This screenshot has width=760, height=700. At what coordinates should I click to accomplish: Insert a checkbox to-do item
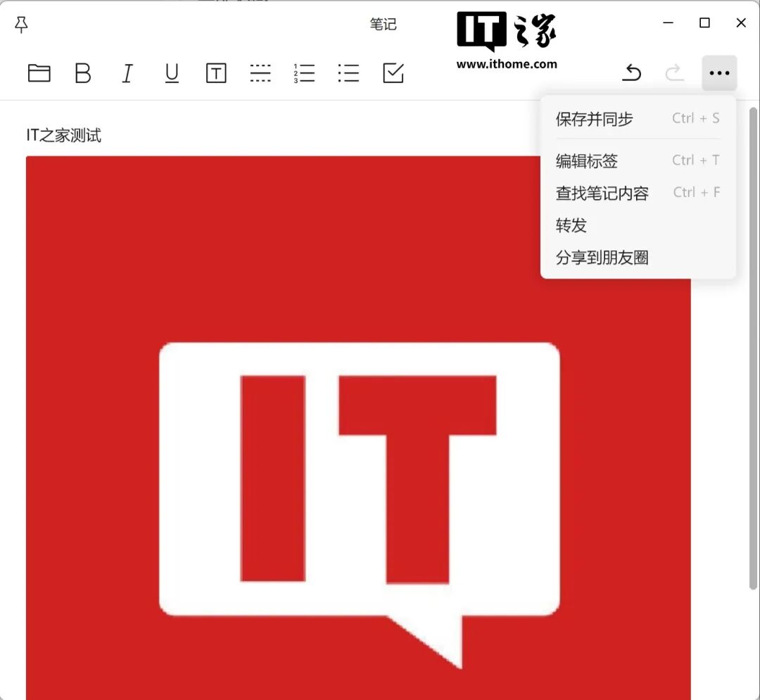tap(393, 73)
